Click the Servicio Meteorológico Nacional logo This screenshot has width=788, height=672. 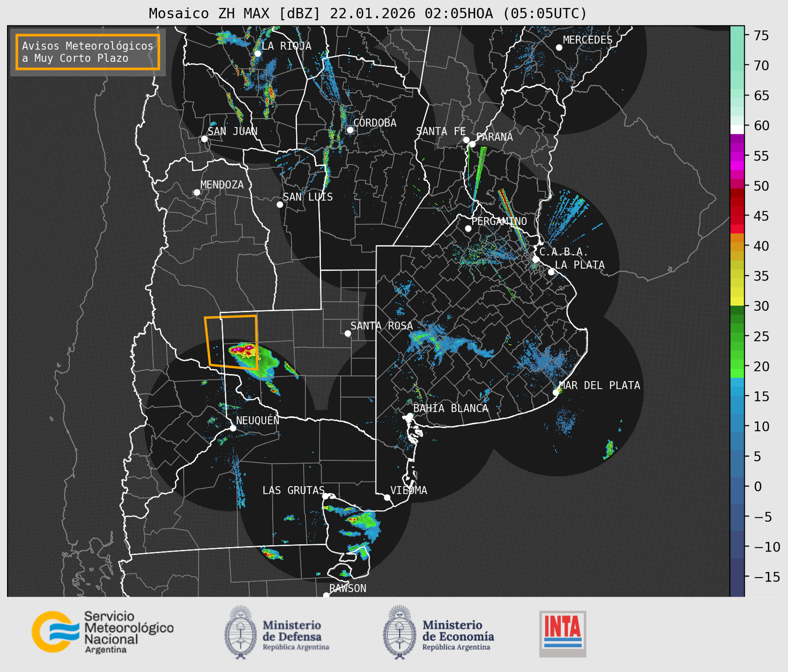click(102, 632)
